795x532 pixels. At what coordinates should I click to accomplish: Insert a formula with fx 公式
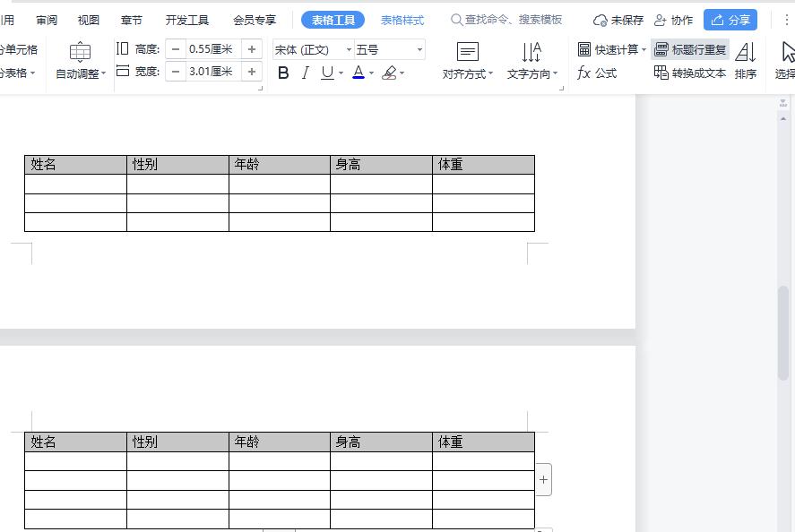point(597,73)
